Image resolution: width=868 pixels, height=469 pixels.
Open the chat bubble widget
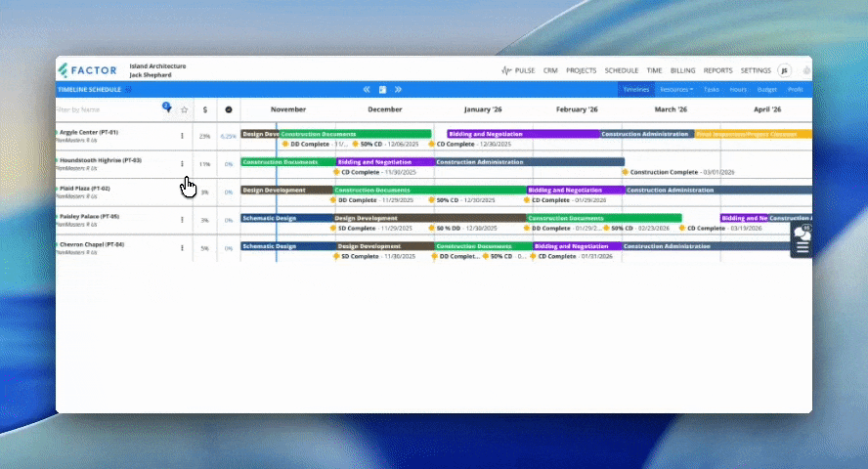(803, 234)
